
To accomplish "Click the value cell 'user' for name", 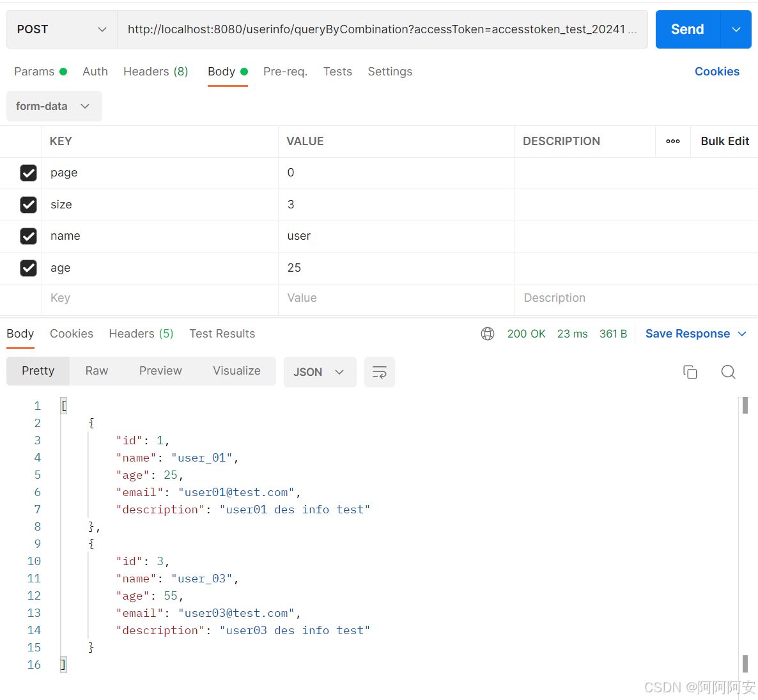I will pyautogui.click(x=396, y=236).
